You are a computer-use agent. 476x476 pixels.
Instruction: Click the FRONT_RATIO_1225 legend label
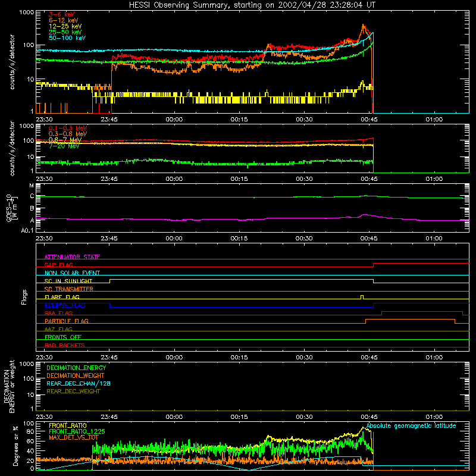(77, 432)
